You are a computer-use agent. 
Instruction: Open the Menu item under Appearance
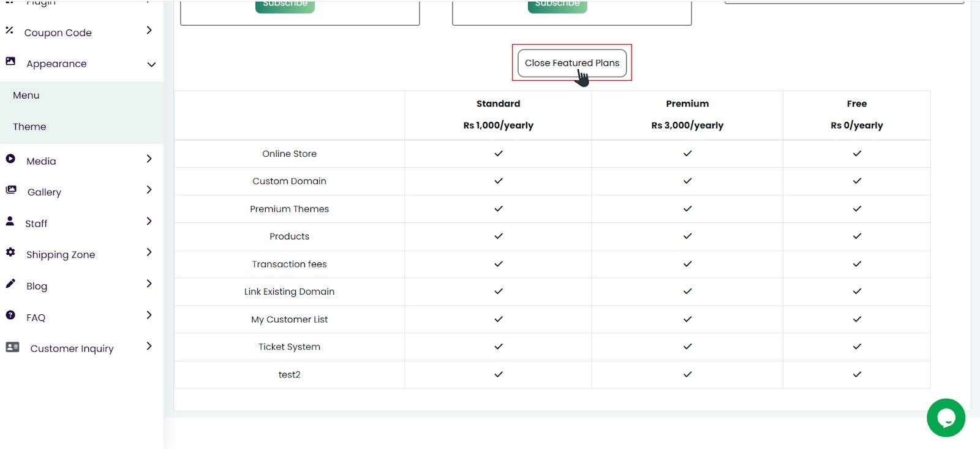26,96
